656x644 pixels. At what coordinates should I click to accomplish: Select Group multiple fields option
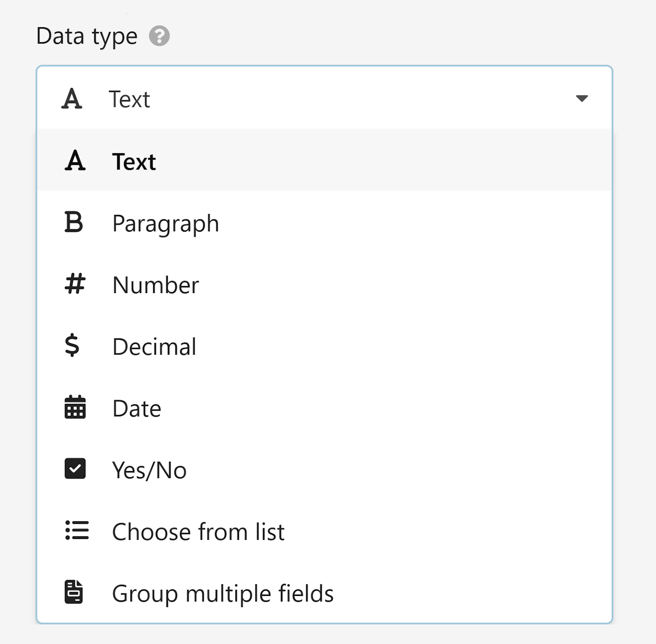324,593
